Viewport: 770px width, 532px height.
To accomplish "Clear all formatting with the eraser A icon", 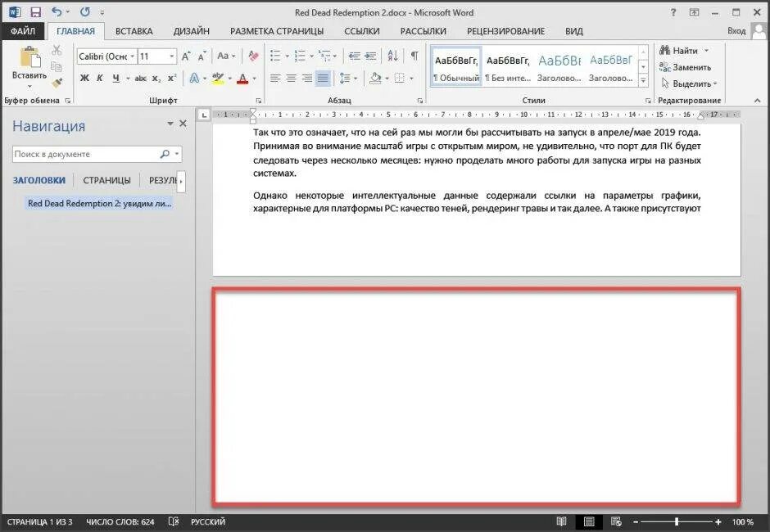I will 253,56.
